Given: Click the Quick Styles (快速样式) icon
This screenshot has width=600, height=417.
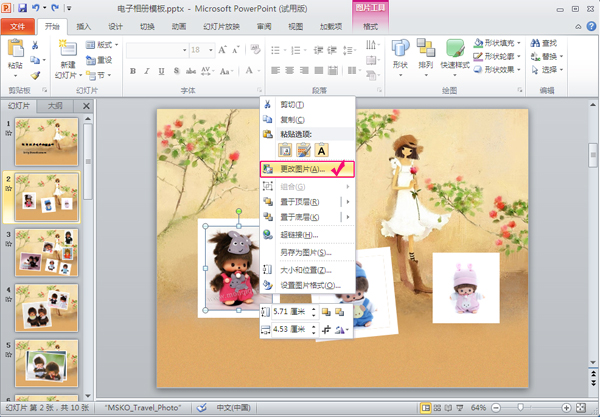Looking at the screenshot, I should pos(455,49).
